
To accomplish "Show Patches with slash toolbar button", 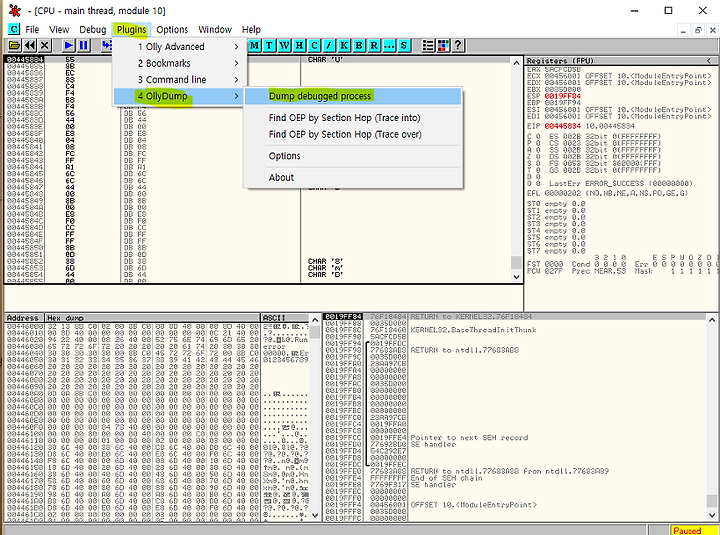I will point(329,45).
